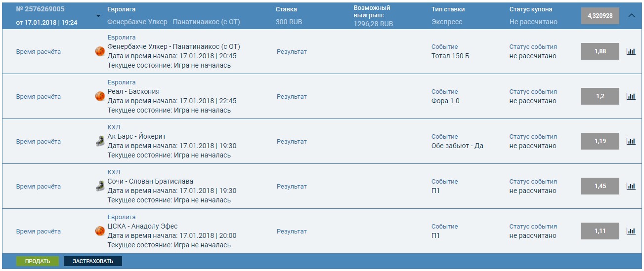The image size is (644, 271).
Task: View statistics chart for ЦСКА - Анадолу Эфес
Action: tap(631, 231)
